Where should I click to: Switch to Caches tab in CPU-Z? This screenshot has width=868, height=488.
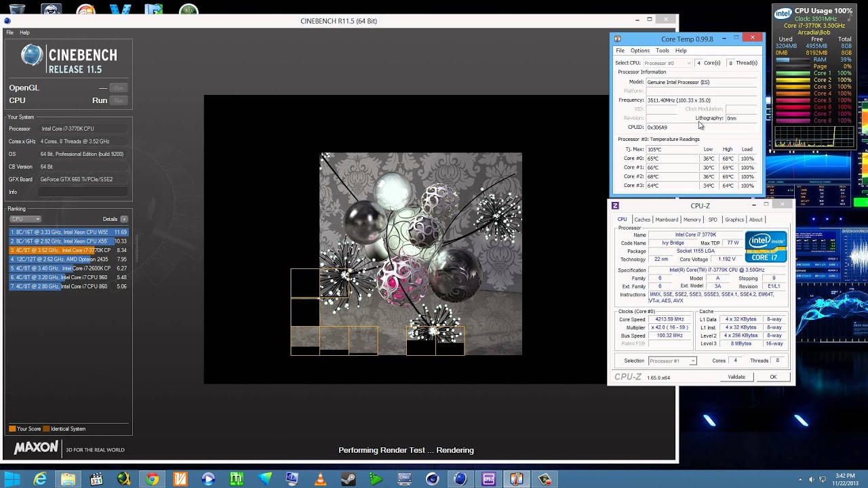[x=642, y=220]
